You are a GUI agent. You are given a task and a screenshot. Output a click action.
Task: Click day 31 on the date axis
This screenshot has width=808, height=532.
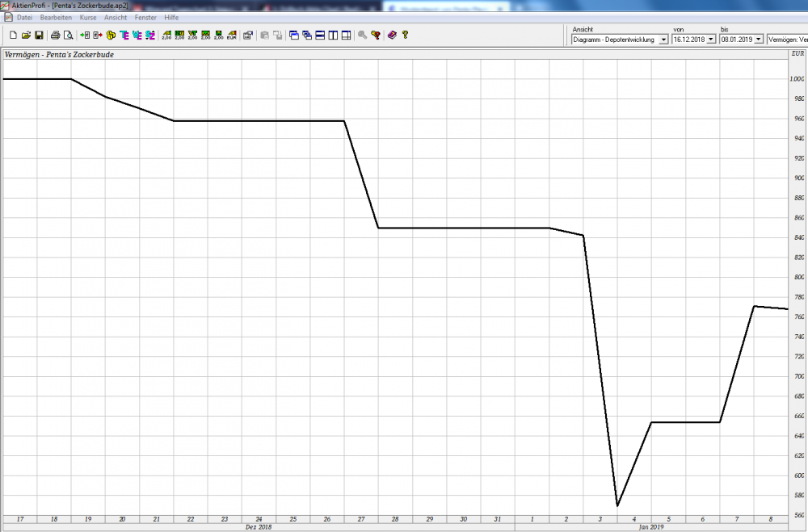(498, 519)
